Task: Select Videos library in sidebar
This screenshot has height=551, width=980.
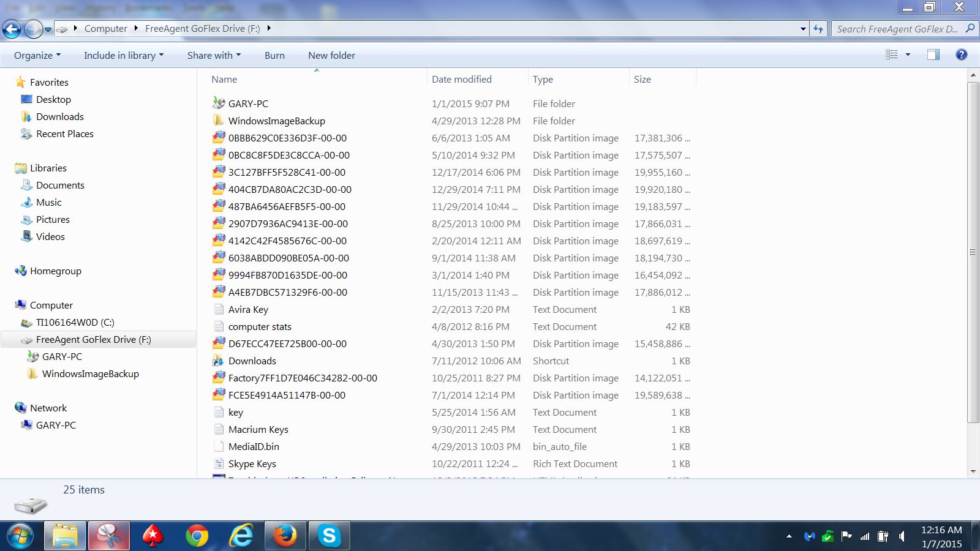Action: tap(50, 236)
